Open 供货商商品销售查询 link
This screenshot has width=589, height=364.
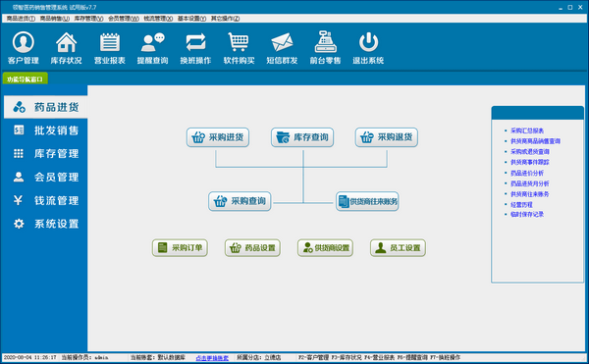[x=535, y=141]
